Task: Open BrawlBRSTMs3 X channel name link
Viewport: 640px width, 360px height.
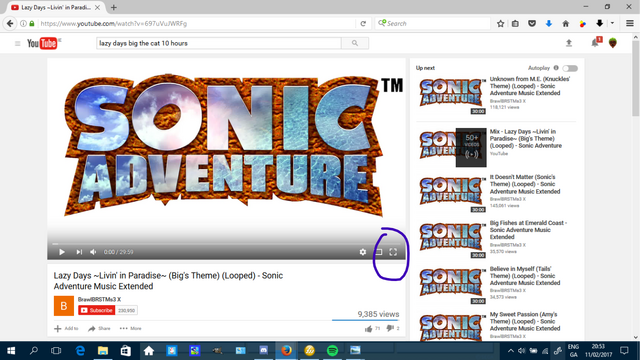Action: [99, 299]
